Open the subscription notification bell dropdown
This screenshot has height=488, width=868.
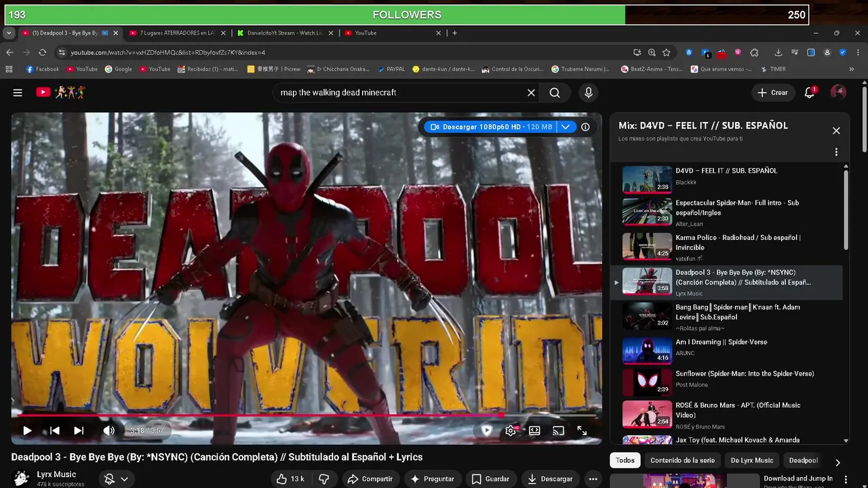116,479
